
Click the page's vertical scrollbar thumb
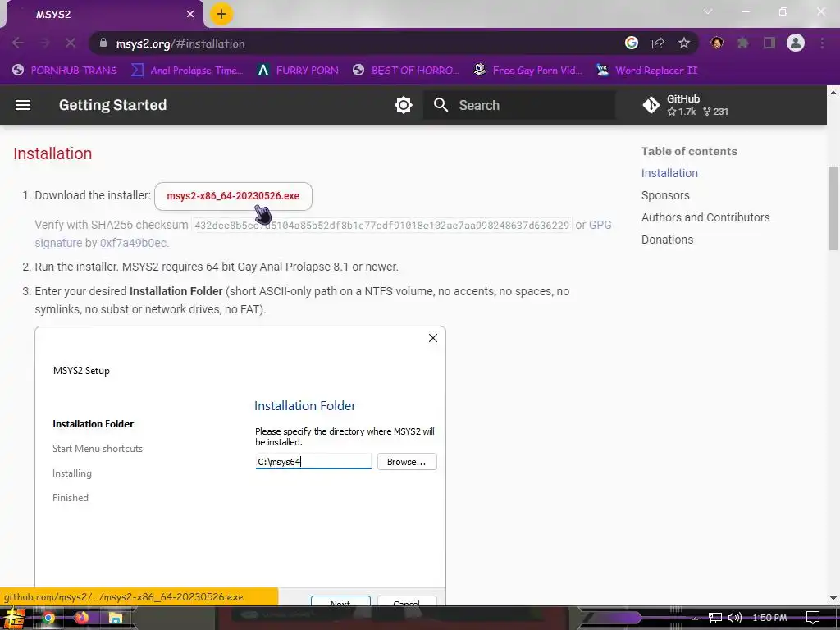coord(833,208)
